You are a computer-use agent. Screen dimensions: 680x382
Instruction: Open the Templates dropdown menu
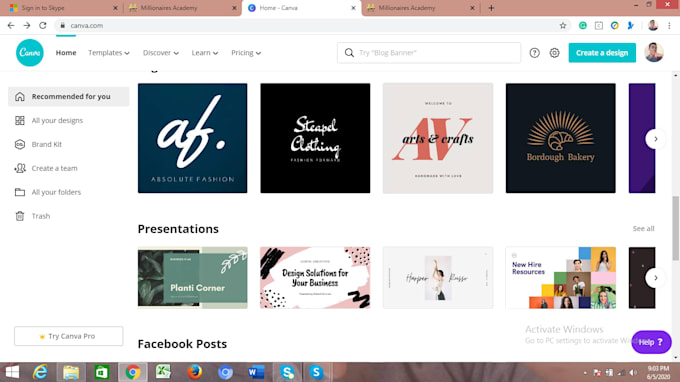pos(109,53)
